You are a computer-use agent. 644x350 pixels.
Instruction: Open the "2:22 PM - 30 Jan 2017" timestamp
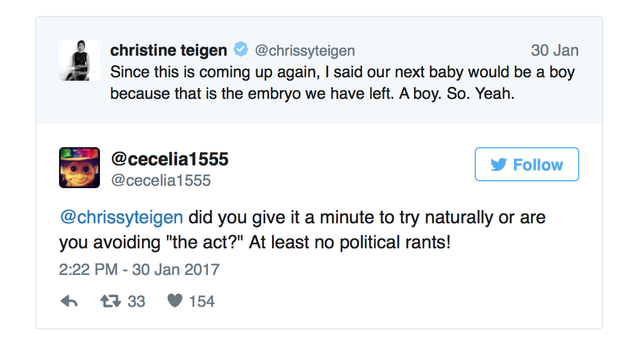click(x=139, y=270)
